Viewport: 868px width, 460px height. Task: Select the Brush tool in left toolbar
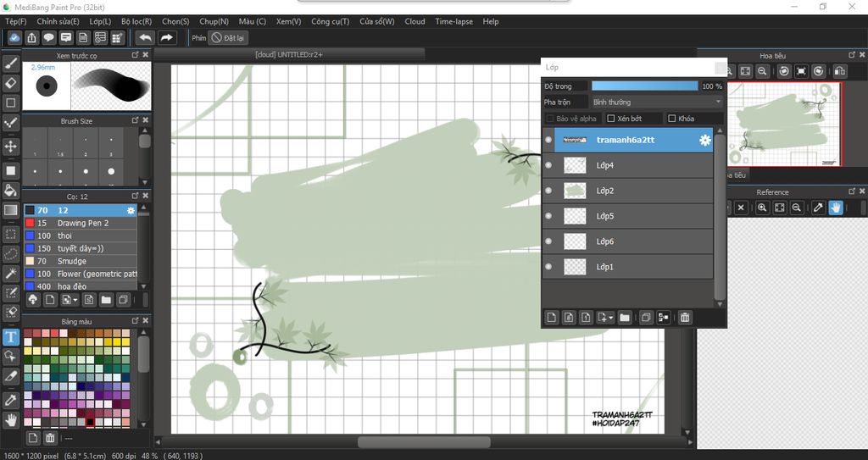click(x=11, y=63)
